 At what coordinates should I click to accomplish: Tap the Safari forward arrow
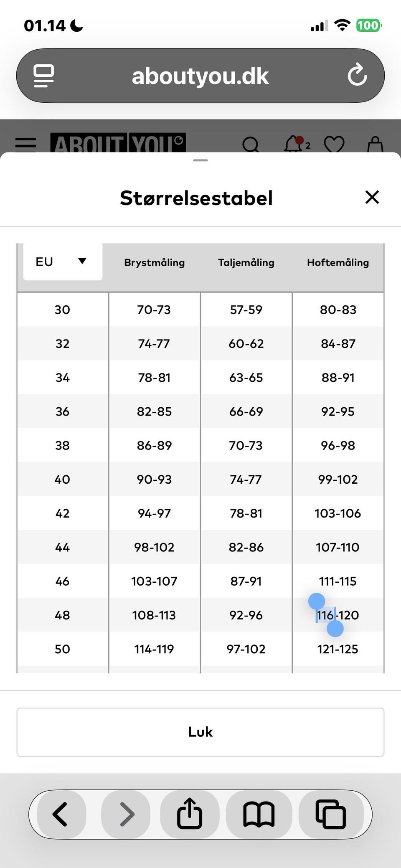click(x=126, y=814)
